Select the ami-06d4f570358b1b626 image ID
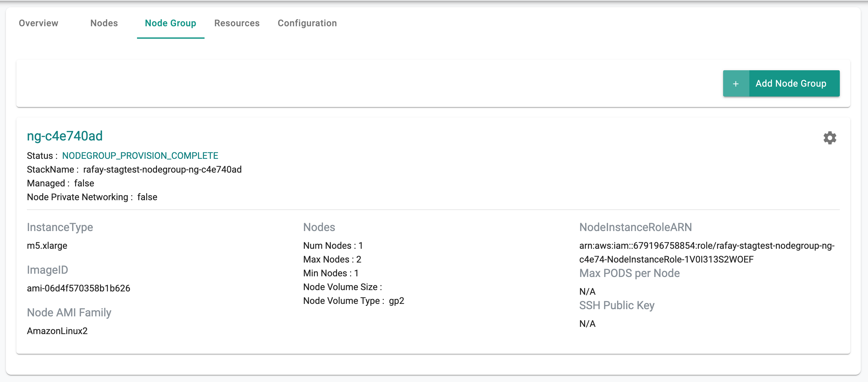 pyautogui.click(x=79, y=288)
